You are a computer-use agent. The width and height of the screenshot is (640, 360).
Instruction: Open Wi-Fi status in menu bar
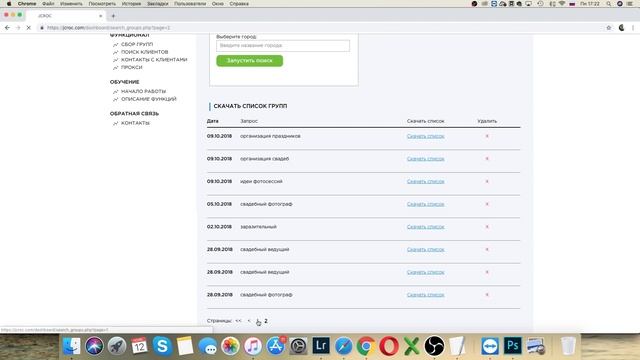pos(562,4)
